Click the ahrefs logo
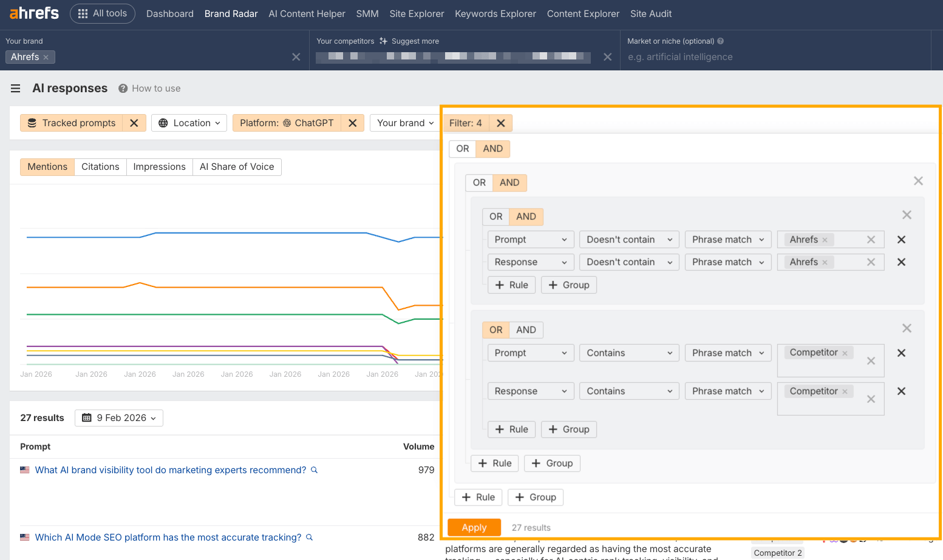The image size is (943, 560). (x=33, y=13)
